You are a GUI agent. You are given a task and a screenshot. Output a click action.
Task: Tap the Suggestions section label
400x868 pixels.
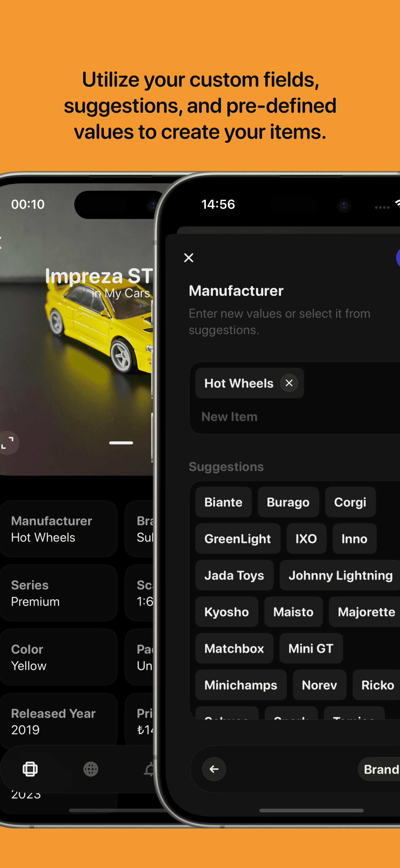pyautogui.click(x=226, y=467)
